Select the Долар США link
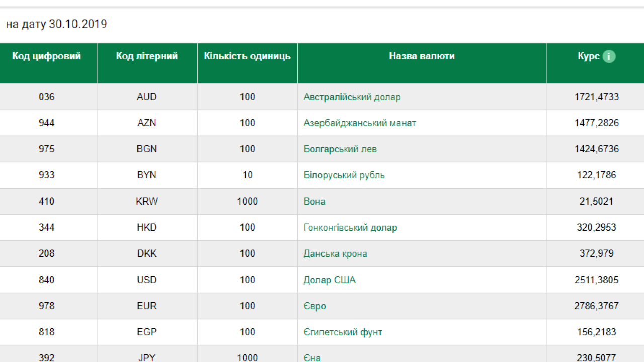The width and height of the screenshot is (644, 362). point(329,280)
